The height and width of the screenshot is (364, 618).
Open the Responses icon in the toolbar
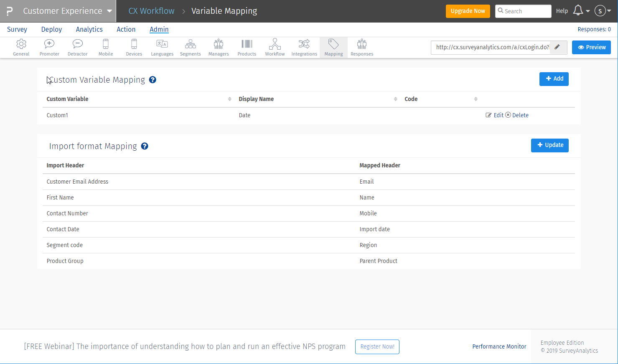tap(361, 47)
